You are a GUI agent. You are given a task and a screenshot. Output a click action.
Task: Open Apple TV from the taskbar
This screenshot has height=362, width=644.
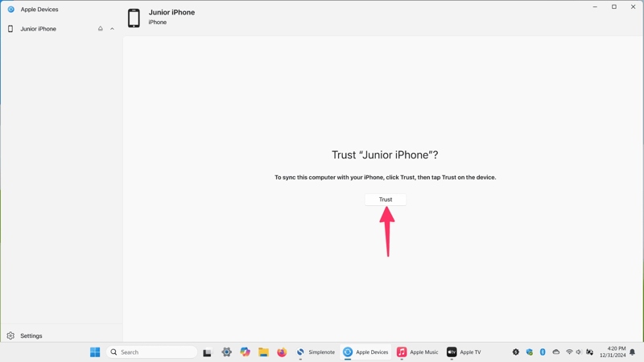(x=464, y=352)
